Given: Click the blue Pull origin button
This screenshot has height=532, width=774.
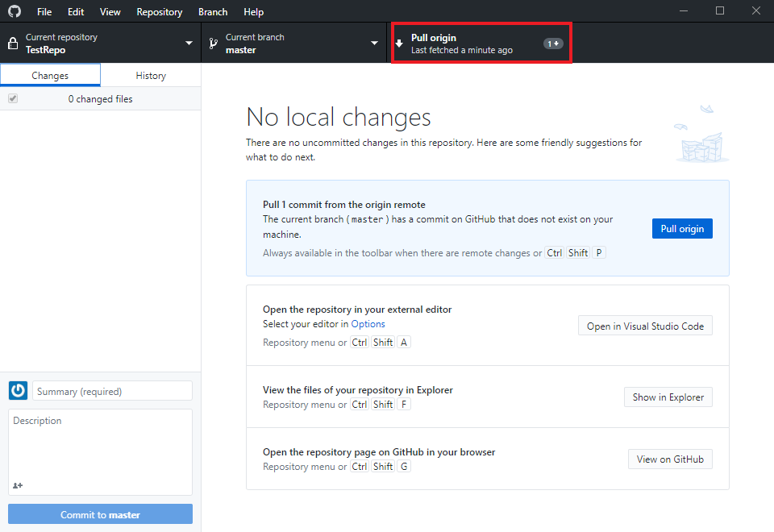Looking at the screenshot, I should click(682, 228).
